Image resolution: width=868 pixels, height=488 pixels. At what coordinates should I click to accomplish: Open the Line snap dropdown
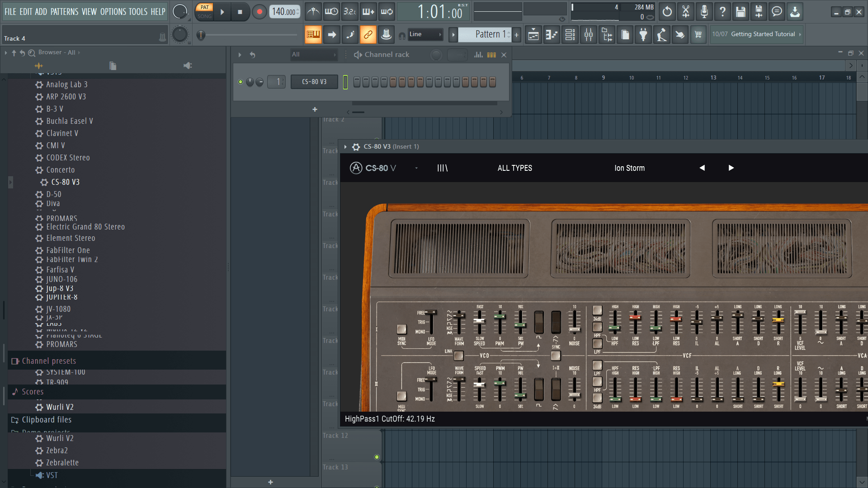[x=425, y=34]
